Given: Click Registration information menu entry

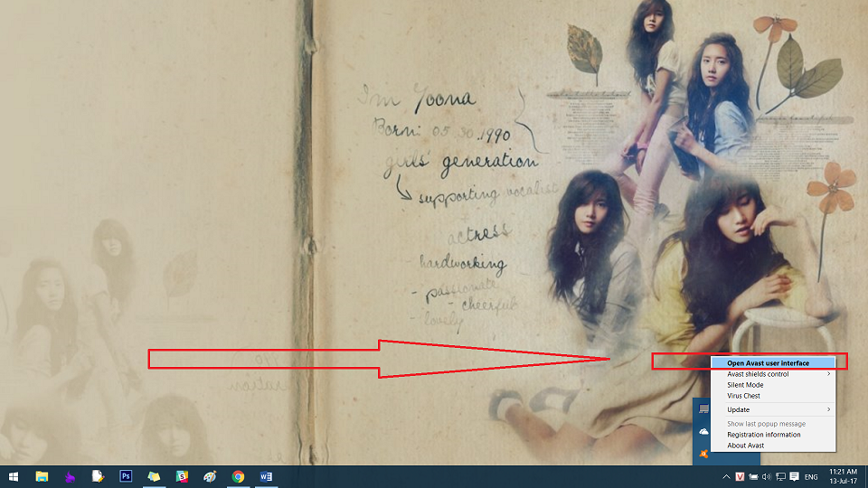Looking at the screenshot, I should point(763,435).
